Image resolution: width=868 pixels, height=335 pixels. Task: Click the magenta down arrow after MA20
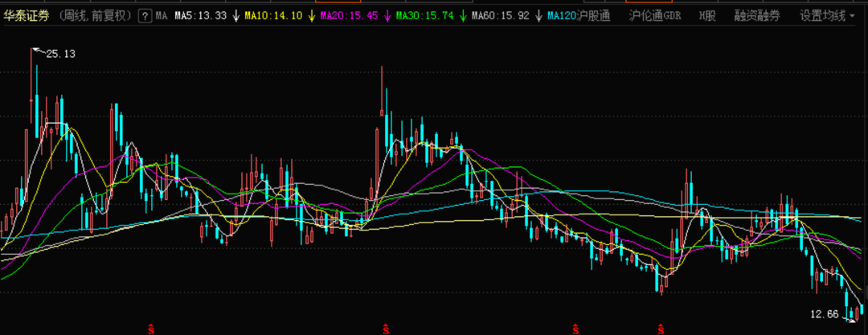(387, 16)
